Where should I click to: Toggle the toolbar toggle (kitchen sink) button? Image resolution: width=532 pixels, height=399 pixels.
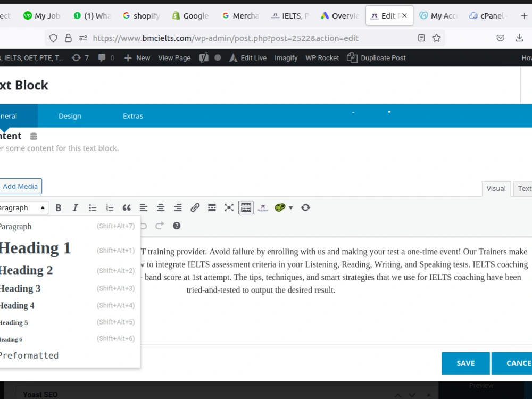(246, 207)
